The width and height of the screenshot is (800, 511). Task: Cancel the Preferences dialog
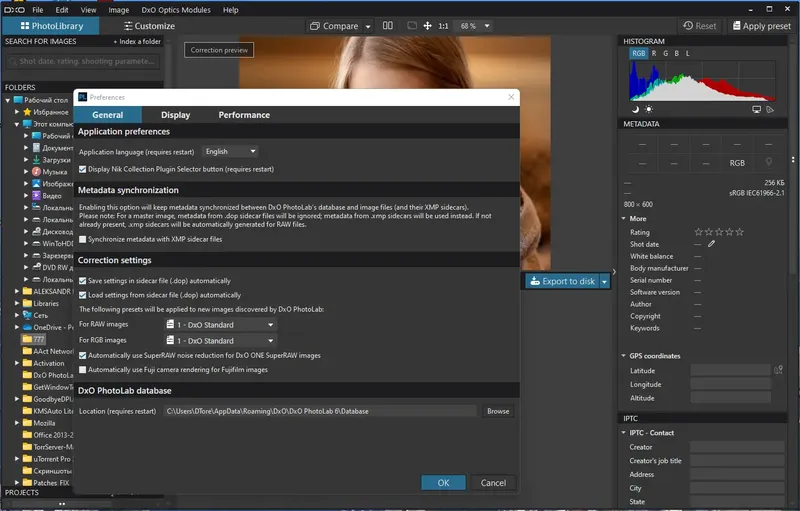pos(493,482)
